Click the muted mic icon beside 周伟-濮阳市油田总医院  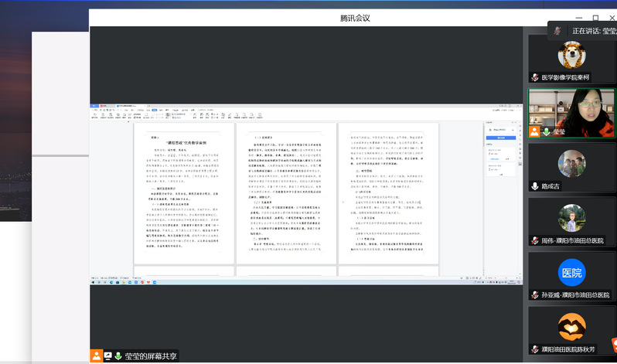[534, 240]
